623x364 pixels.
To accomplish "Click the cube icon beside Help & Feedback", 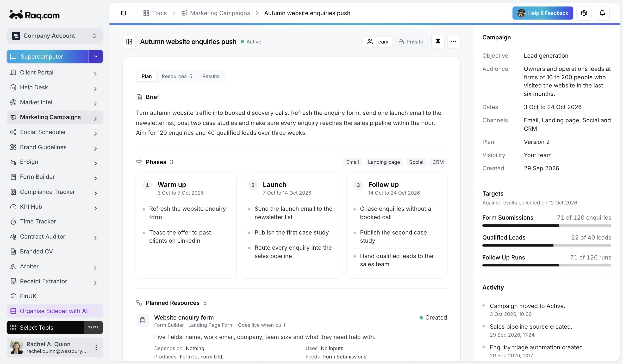I will pos(584,13).
